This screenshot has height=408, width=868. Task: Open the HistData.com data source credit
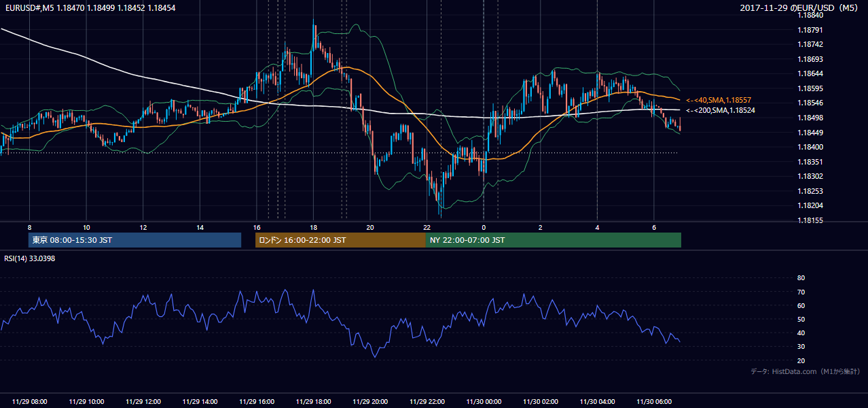(806, 371)
